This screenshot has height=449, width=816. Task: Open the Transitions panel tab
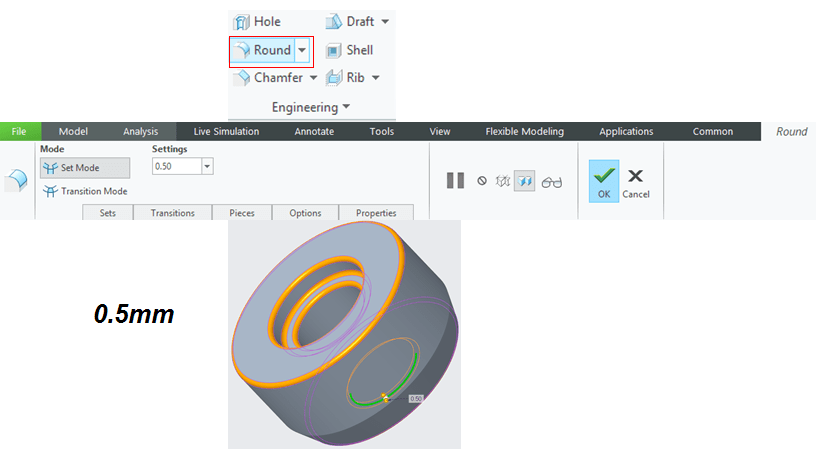point(172,213)
